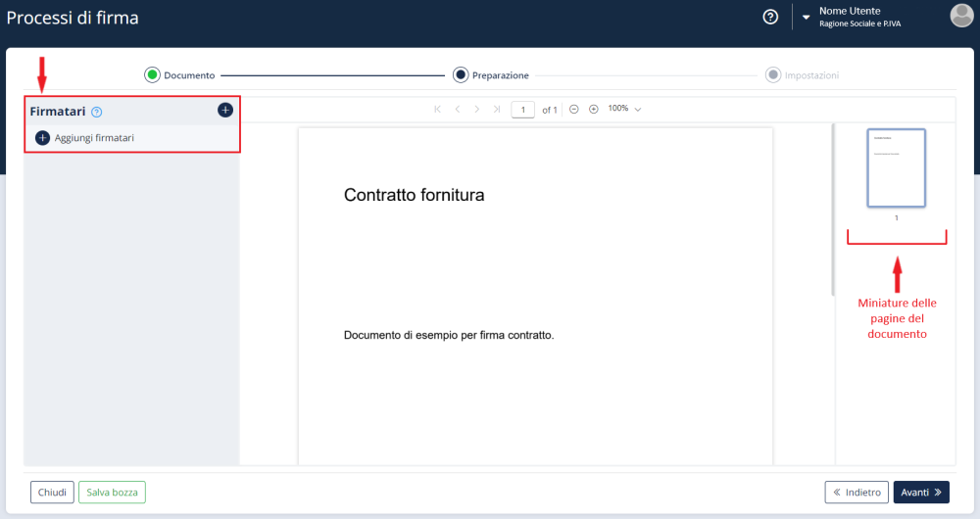Viewport: 980px width, 519px height.
Task: Zoom in with the plus icon
Action: tap(594, 110)
